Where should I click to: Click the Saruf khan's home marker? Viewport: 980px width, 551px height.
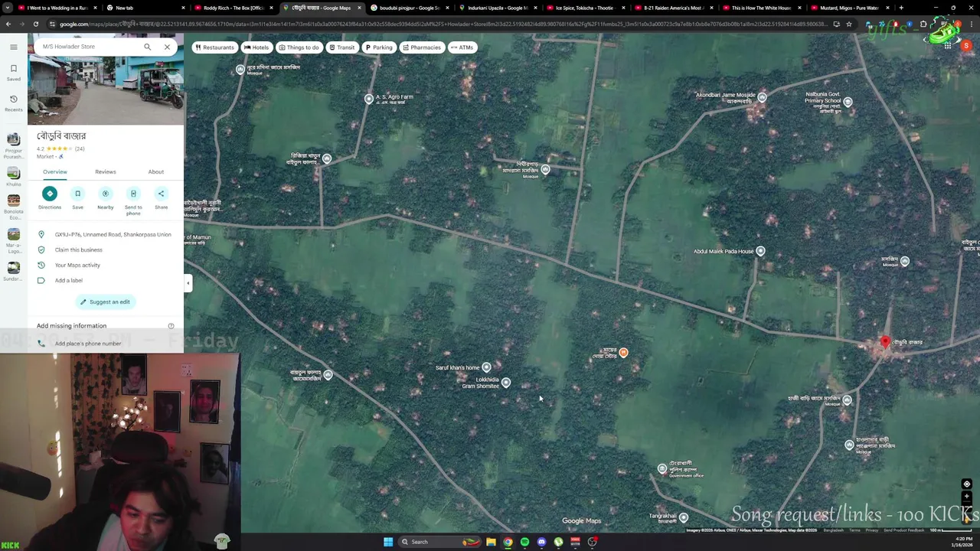click(486, 368)
